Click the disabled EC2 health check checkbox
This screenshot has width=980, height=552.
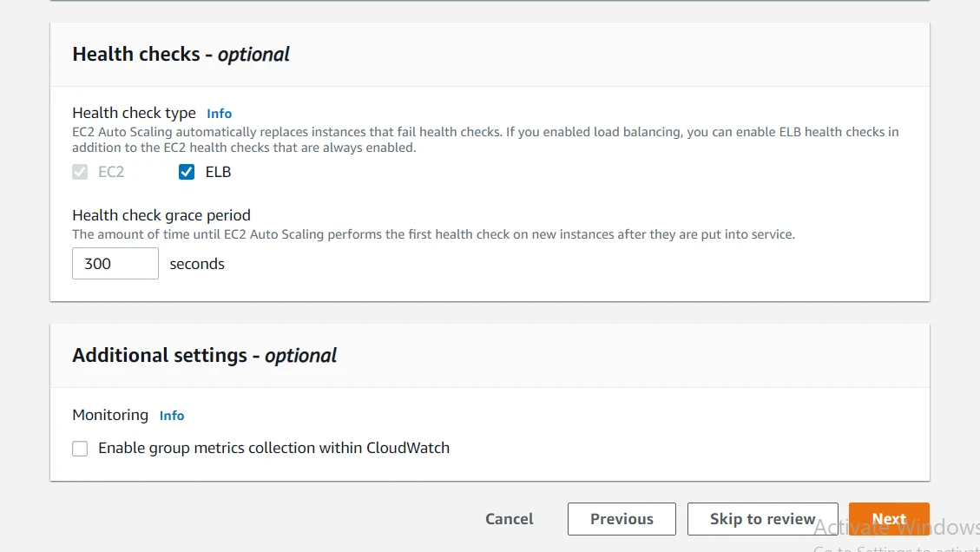pyautogui.click(x=80, y=172)
